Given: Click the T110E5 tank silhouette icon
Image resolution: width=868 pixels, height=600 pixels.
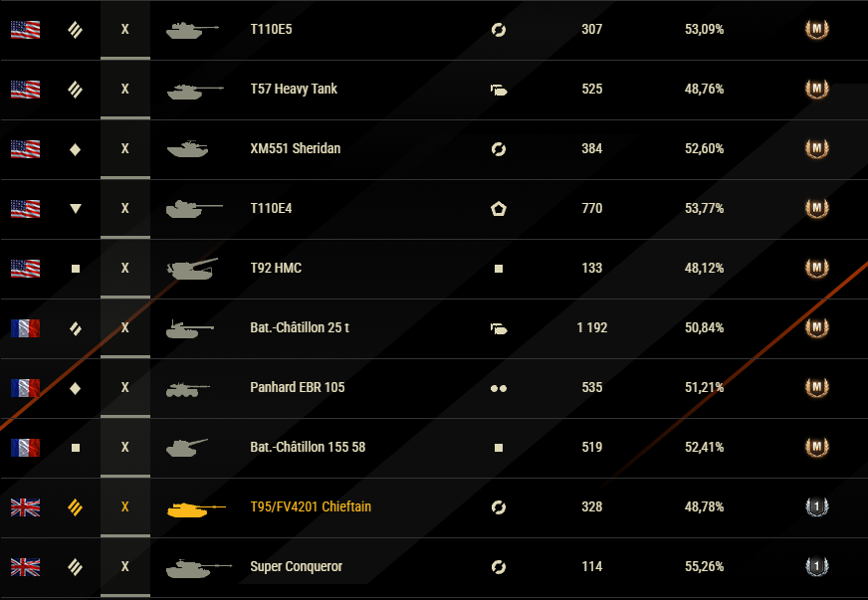Looking at the screenshot, I should [x=193, y=30].
